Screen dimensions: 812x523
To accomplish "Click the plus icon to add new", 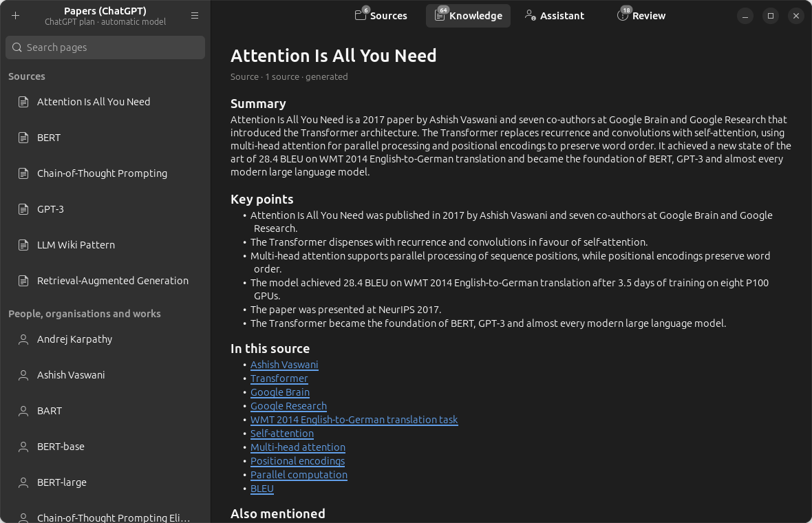I will 16,16.
